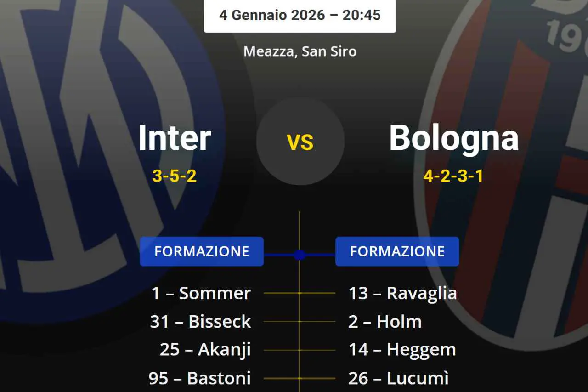
Task: Choose player 1 – Sommer
Action: [x=201, y=293]
